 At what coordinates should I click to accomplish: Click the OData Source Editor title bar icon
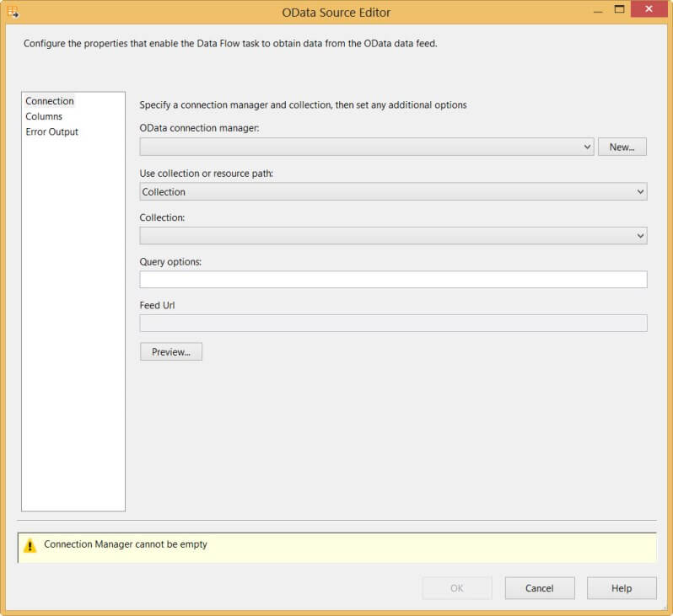pyautogui.click(x=13, y=12)
